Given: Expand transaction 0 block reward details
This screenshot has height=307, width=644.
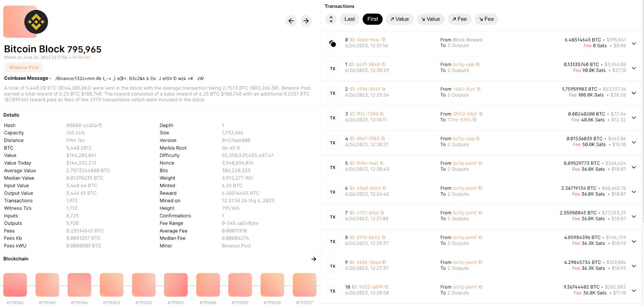Looking at the screenshot, I should 634,43.
